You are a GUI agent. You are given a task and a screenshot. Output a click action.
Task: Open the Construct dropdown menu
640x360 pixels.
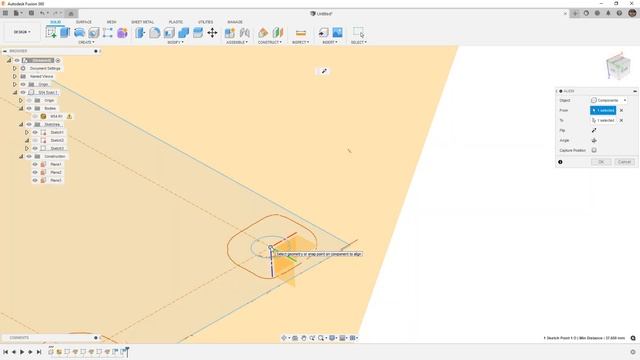(269, 42)
